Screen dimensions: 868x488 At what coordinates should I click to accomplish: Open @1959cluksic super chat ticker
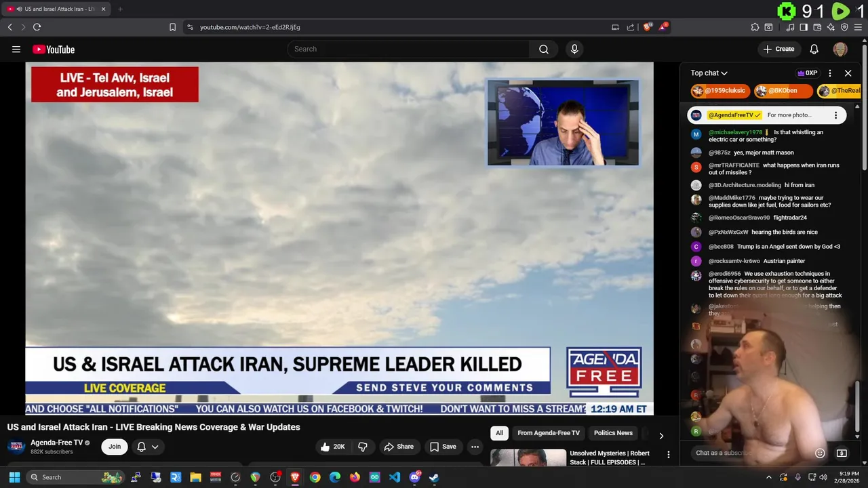(720, 91)
